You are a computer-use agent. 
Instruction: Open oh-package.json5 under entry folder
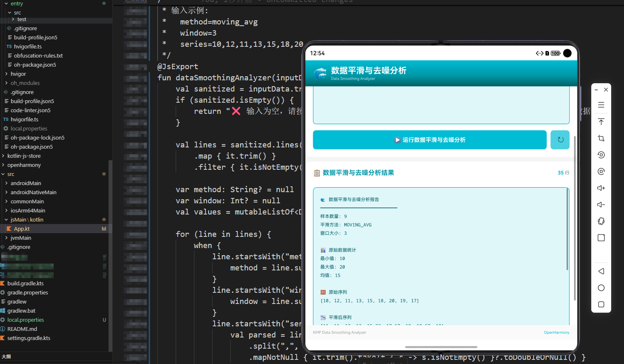pos(35,65)
